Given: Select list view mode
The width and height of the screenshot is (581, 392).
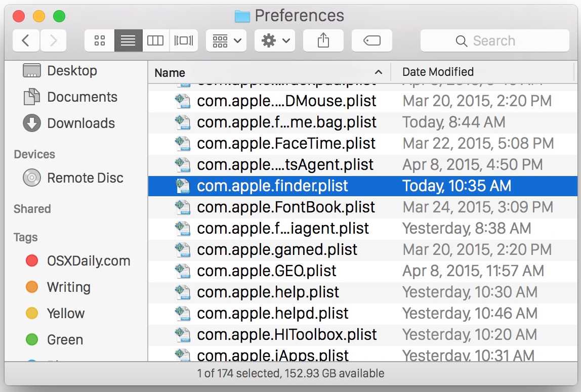Looking at the screenshot, I should pyautogui.click(x=128, y=40).
